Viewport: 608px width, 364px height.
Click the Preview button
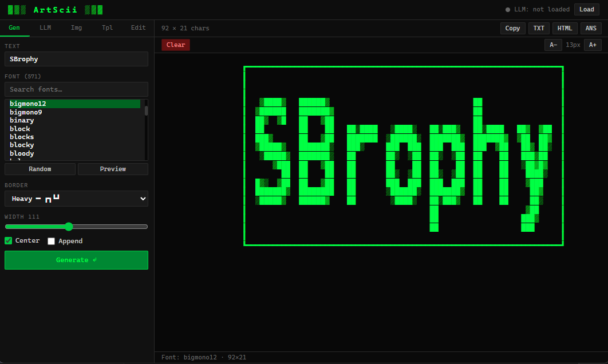[113, 169]
